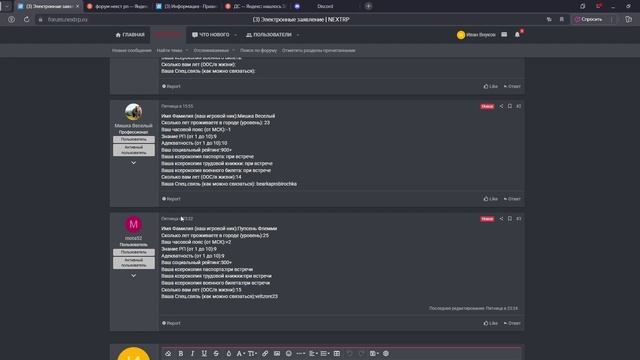The height and width of the screenshot is (360, 640).
Task: Toggle strikethrough formatting in the editor
Action: [216, 353]
